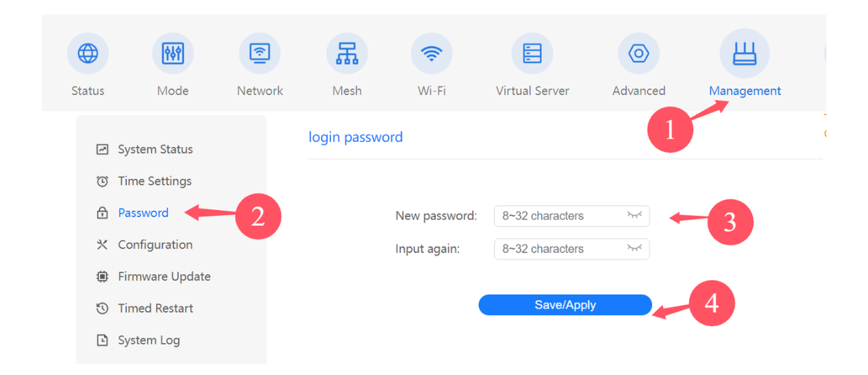
Task: Open the System Log sidebar entry
Action: pos(138,340)
